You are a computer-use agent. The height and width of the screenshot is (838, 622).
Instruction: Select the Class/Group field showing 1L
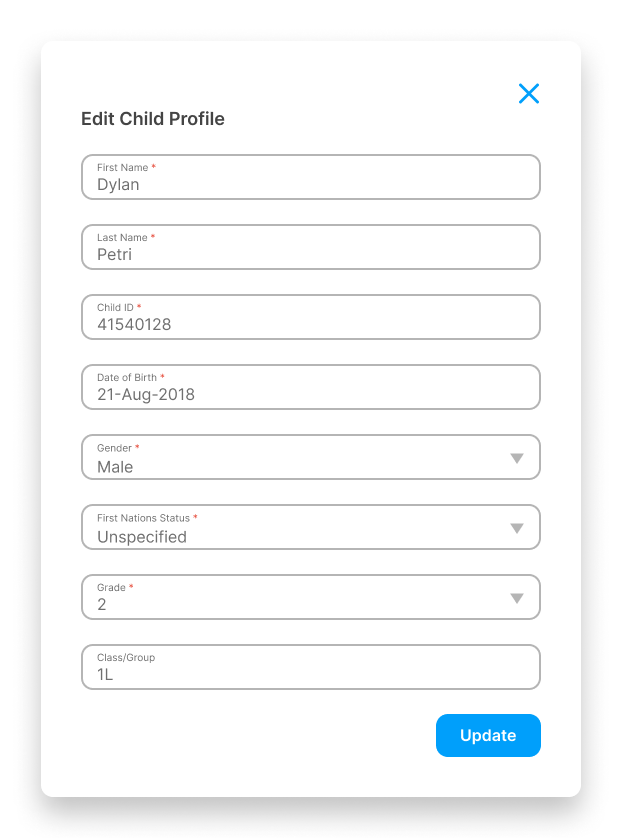pos(310,667)
